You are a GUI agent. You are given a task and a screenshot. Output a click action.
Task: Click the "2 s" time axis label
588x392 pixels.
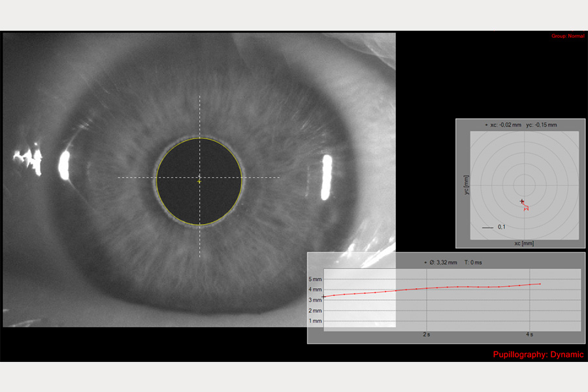click(427, 335)
